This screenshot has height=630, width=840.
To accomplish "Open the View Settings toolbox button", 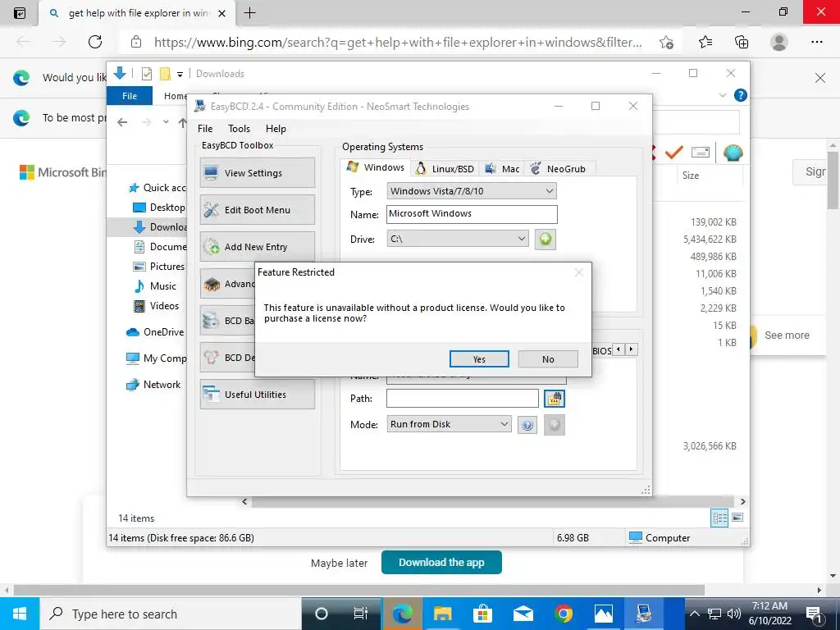I will tap(257, 172).
